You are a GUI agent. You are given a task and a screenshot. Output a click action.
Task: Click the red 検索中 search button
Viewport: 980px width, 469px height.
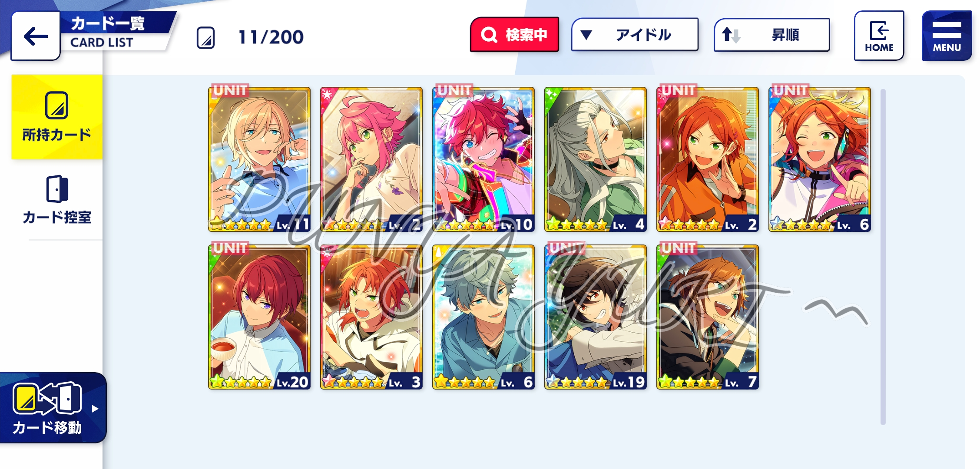click(x=514, y=35)
